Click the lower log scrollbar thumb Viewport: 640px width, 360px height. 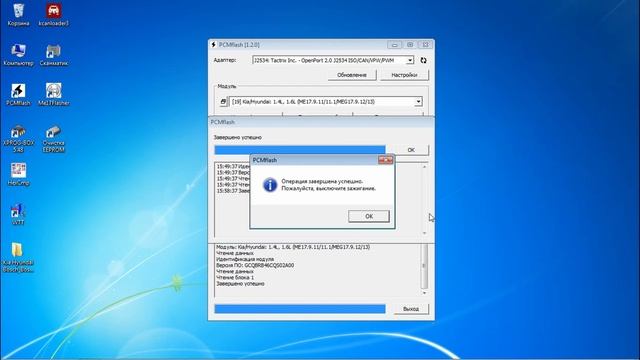pos(424,266)
